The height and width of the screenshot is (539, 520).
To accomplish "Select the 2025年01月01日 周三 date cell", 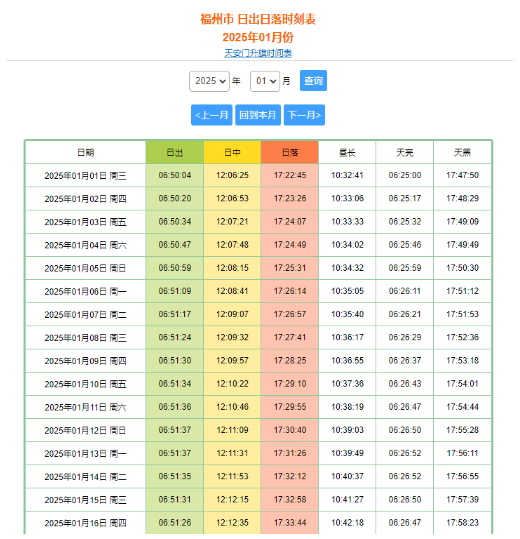I will click(86, 176).
